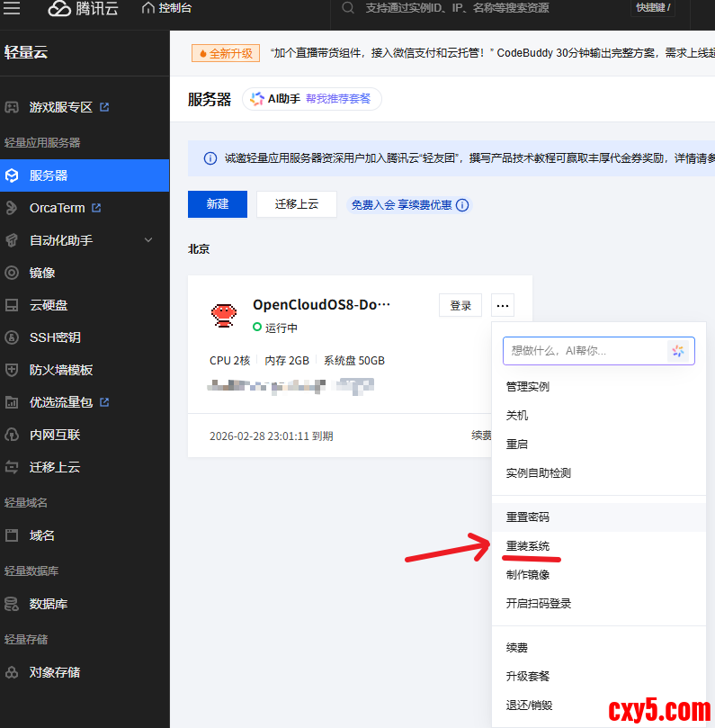Viewport: 715px width, 728px height.
Task: Open 游戏服专区 in sidebar
Action: pyautogui.click(x=61, y=107)
